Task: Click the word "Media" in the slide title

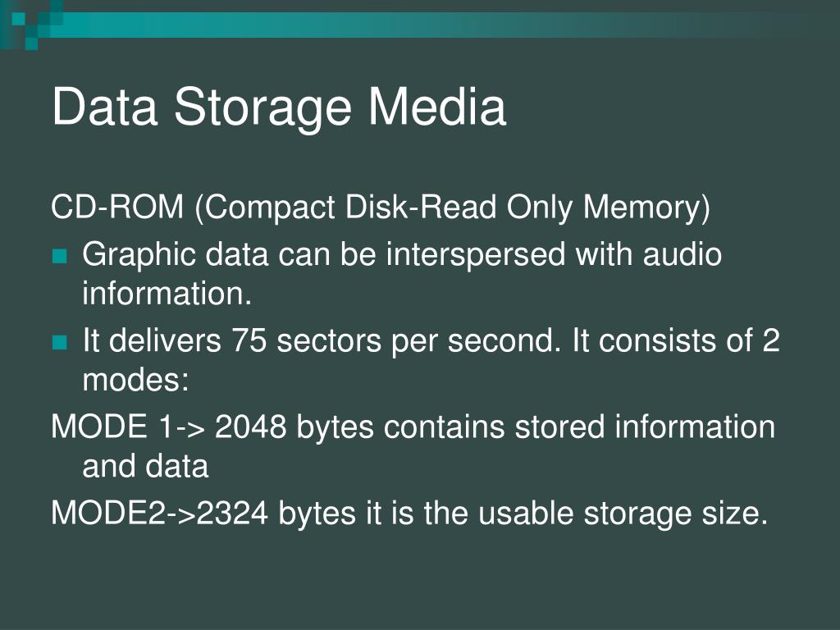Action: pos(436,106)
